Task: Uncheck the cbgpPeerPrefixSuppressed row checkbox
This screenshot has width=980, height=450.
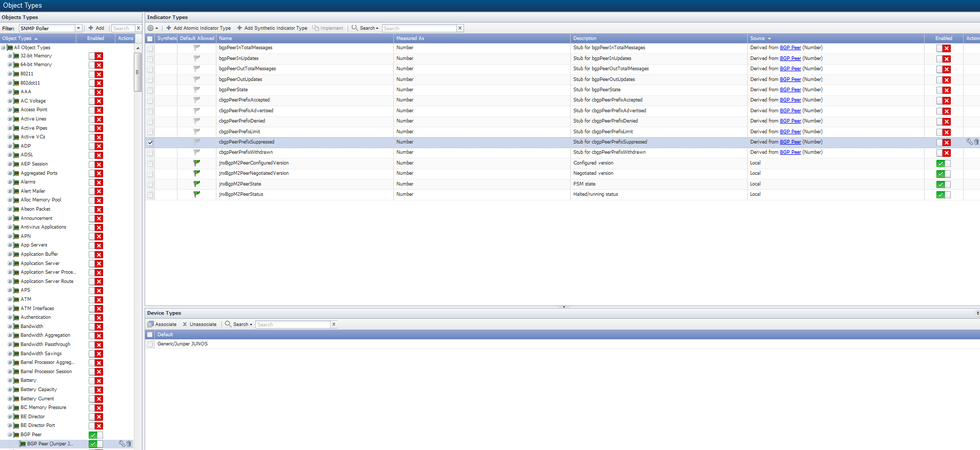Action: 150,142
